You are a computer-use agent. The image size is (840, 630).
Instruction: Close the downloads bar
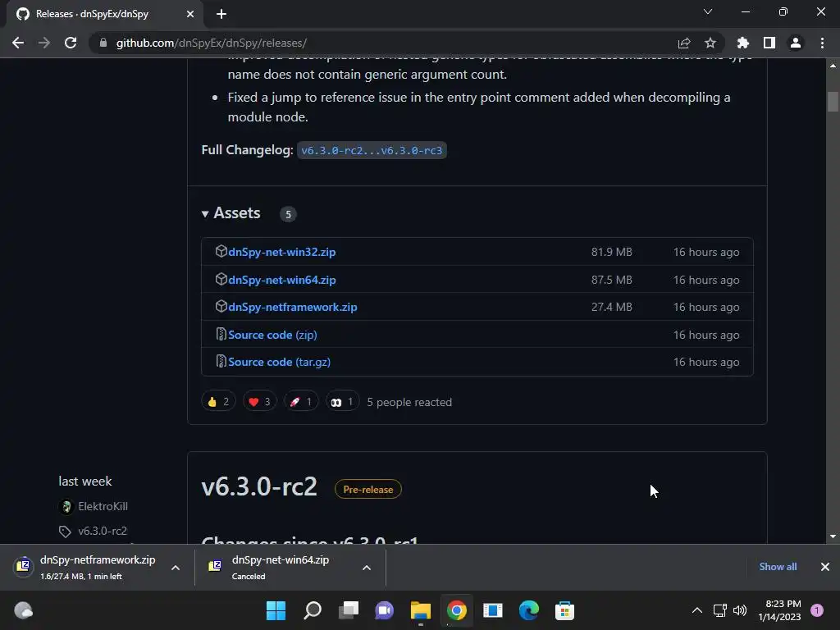tap(825, 567)
